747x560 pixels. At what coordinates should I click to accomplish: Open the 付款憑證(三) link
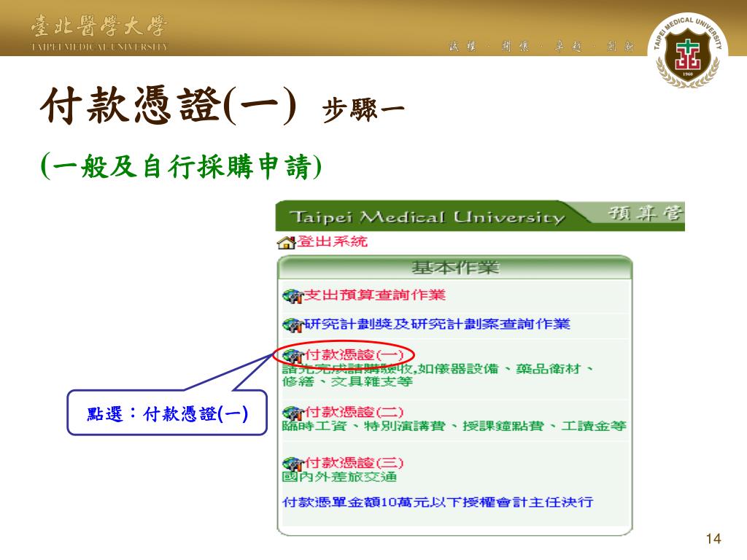click(x=354, y=462)
